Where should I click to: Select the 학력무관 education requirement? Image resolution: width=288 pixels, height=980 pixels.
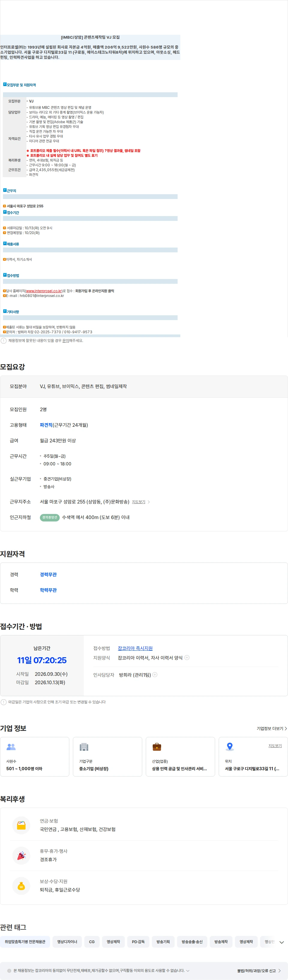tap(48, 590)
